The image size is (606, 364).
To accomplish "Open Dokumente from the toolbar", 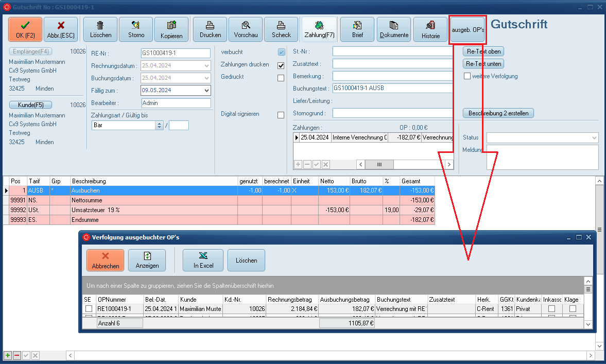I will [x=394, y=29].
